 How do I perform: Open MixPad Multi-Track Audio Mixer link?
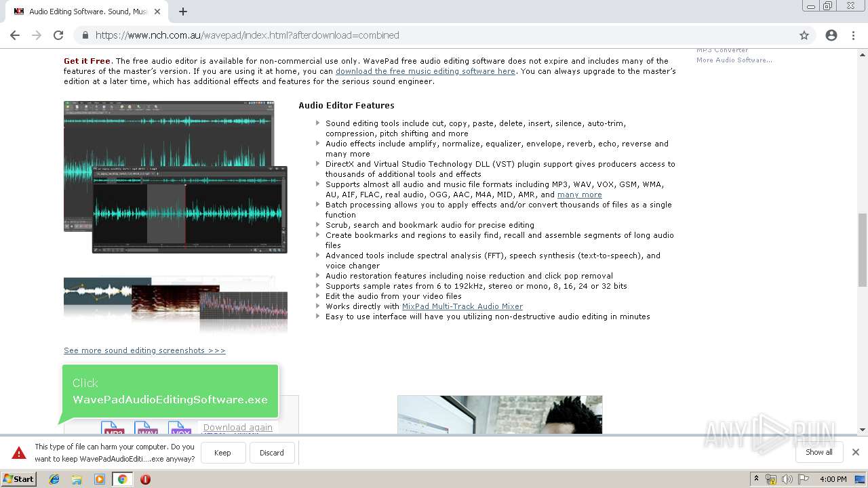click(x=462, y=306)
